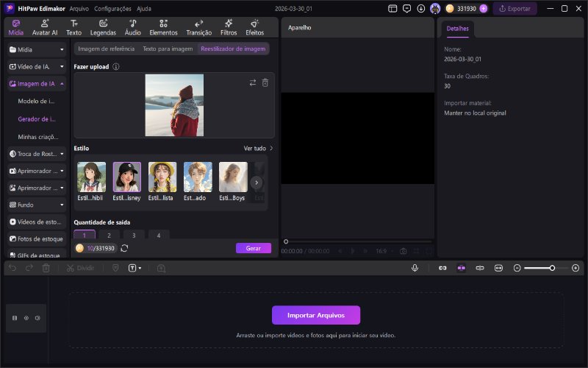The image size is (588, 368).
Task: Click the Gerar button
Action: (x=253, y=249)
